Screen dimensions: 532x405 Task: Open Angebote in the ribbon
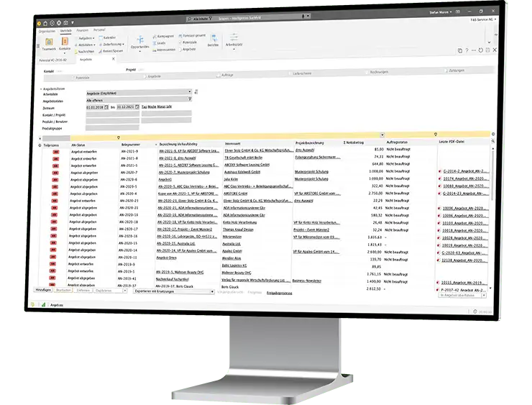coord(189,49)
